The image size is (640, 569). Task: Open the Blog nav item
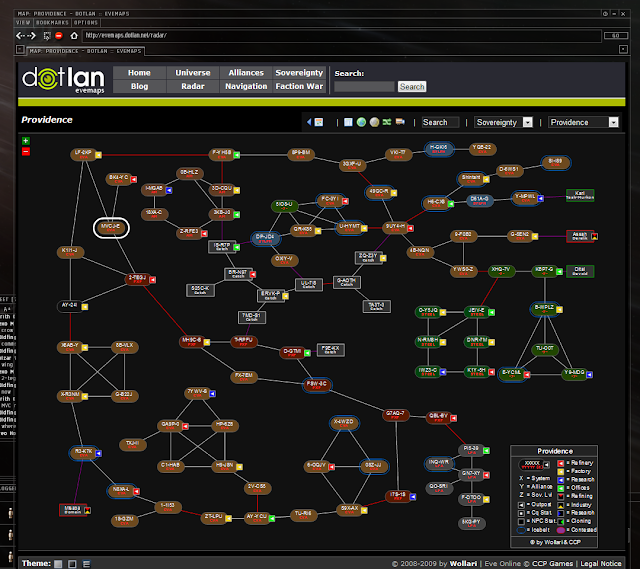point(139,87)
